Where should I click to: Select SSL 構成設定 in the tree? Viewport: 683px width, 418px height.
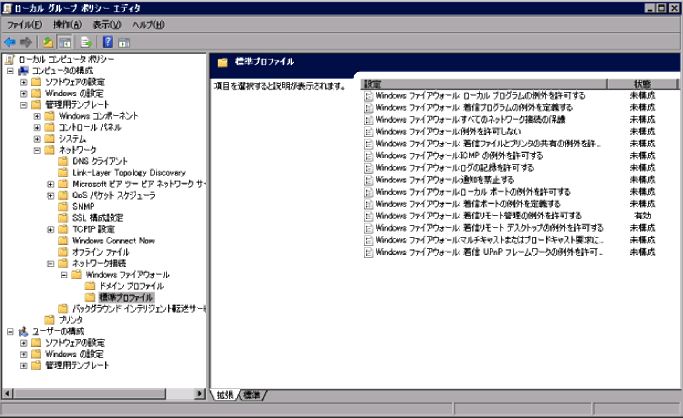(98, 218)
